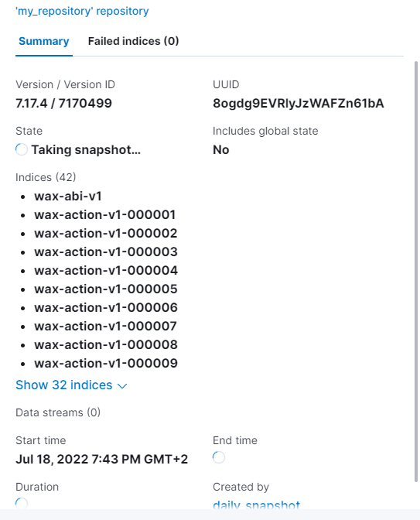Select the wax-action-v1-000001 index entry

coord(104,214)
